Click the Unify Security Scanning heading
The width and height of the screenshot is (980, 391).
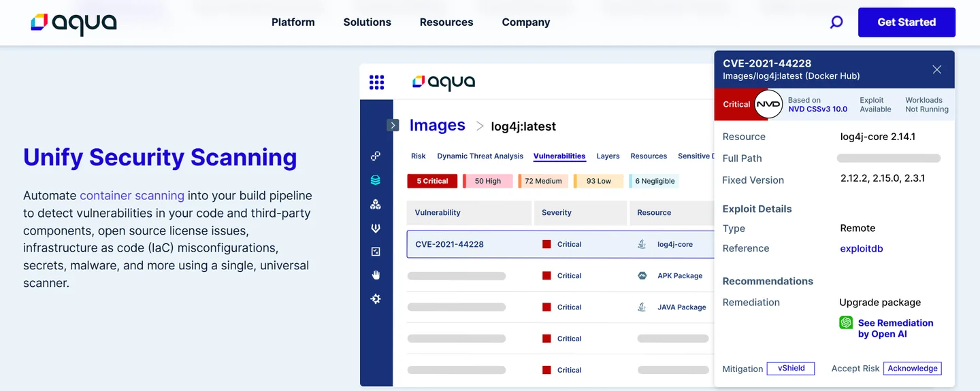[x=160, y=157]
